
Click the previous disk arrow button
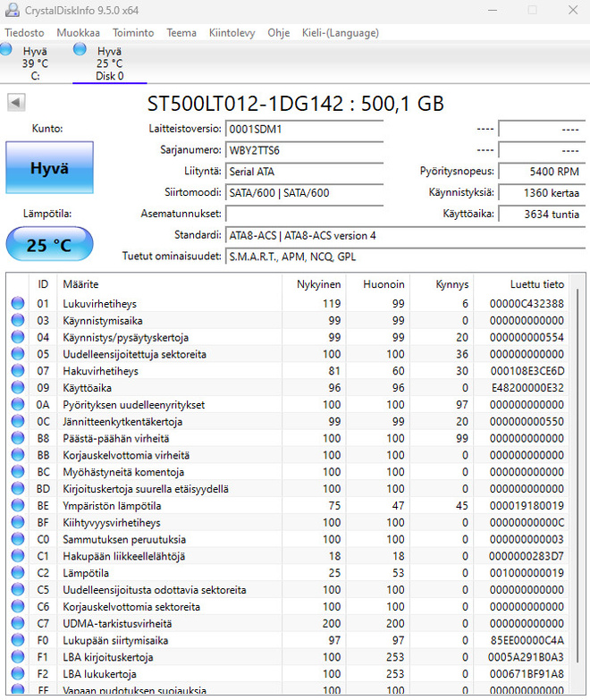(16, 103)
